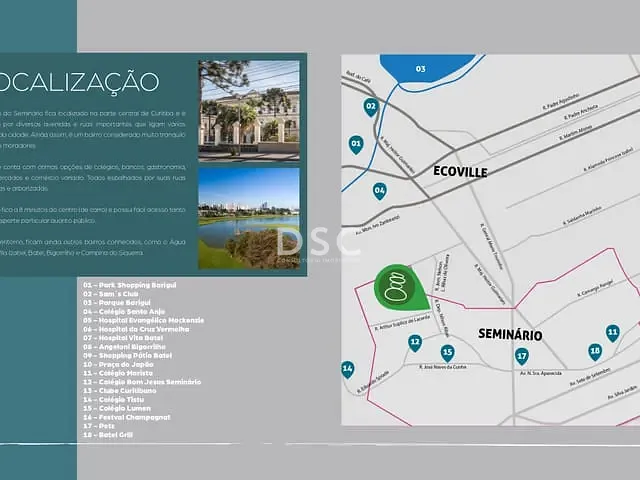The image size is (640, 480).
Task: Click legend entry '02 – Sam's Club'
Action: click(111, 294)
